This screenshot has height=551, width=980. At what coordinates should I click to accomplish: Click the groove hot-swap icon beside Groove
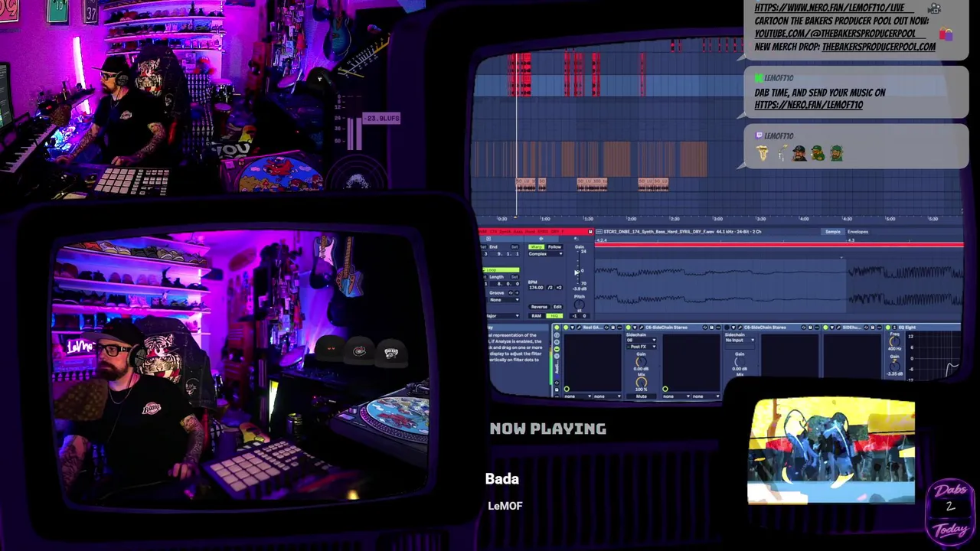(511, 292)
